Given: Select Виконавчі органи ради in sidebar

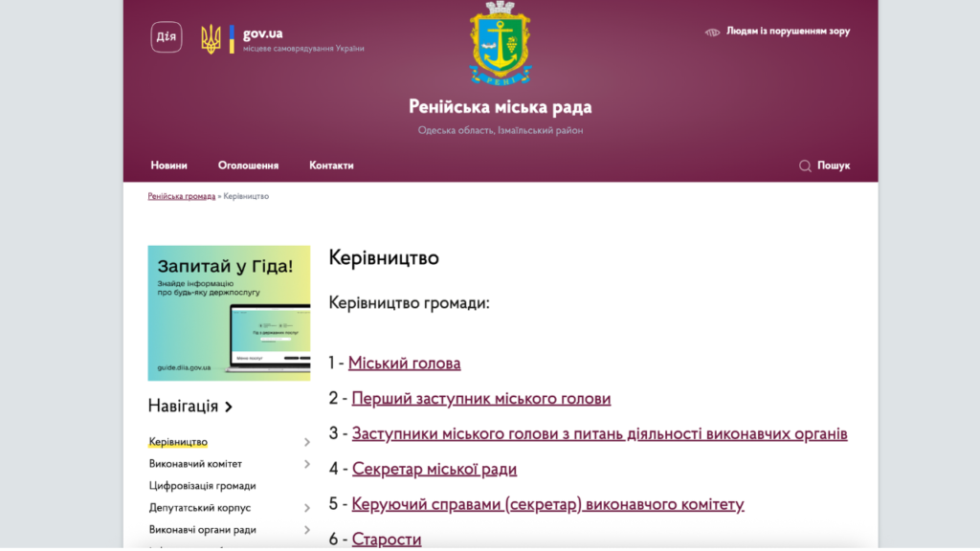Looking at the screenshot, I should click(202, 529).
